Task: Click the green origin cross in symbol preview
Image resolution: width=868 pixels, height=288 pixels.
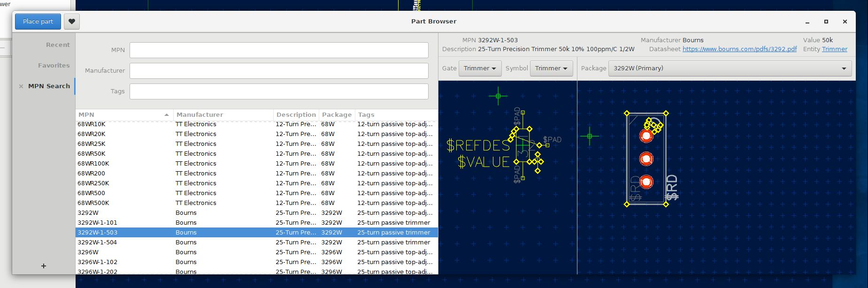Action: pos(498,96)
